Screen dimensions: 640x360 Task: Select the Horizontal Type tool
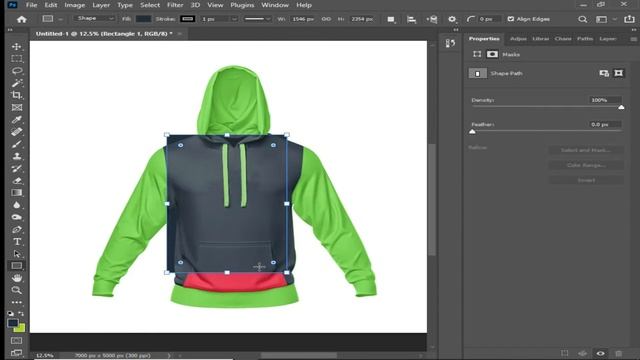click(x=17, y=242)
